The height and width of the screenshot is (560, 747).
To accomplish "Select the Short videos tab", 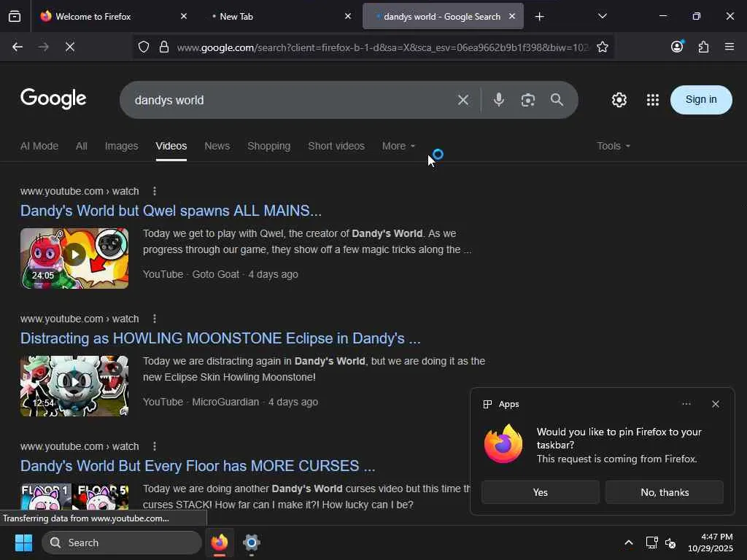I will pos(336,146).
